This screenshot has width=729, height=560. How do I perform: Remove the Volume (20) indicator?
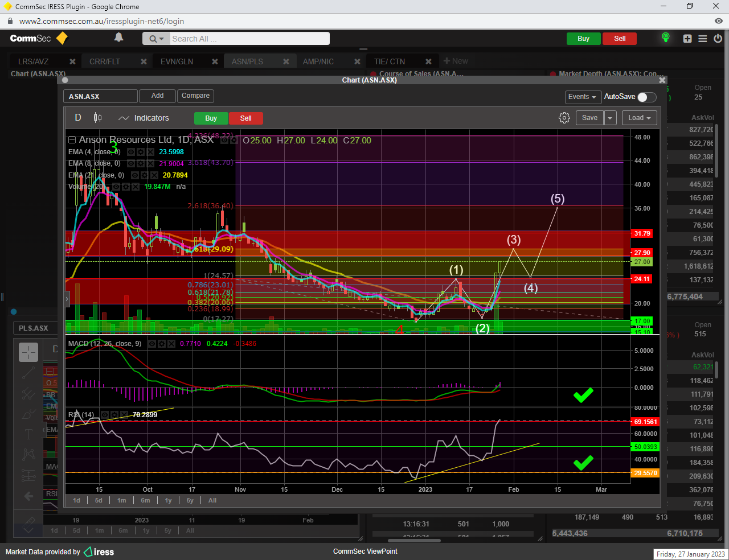click(x=136, y=187)
